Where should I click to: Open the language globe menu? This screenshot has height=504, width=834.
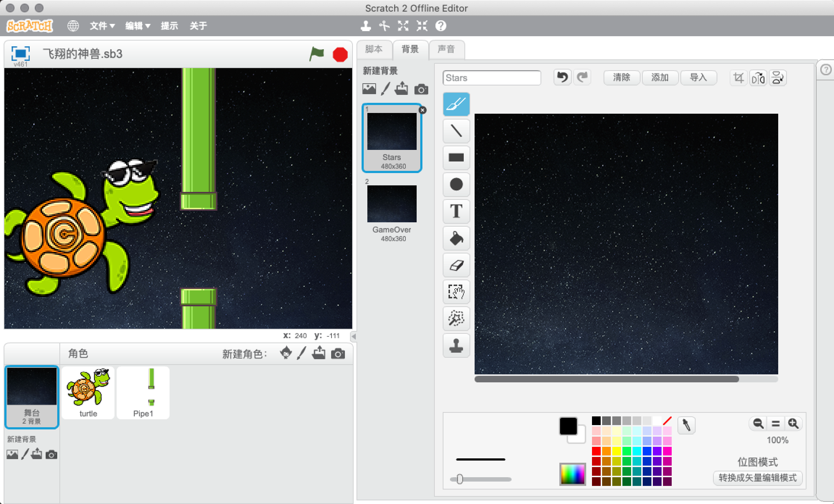click(x=73, y=26)
